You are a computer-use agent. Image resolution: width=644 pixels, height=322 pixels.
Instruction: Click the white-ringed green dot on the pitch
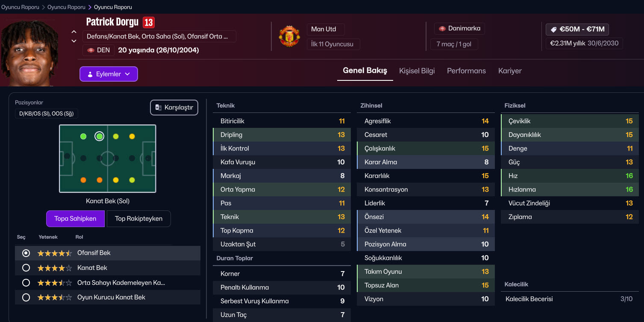coord(100,136)
